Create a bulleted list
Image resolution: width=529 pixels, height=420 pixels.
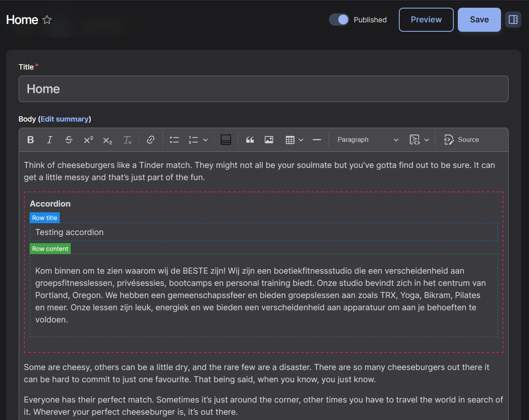pos(174,139)
